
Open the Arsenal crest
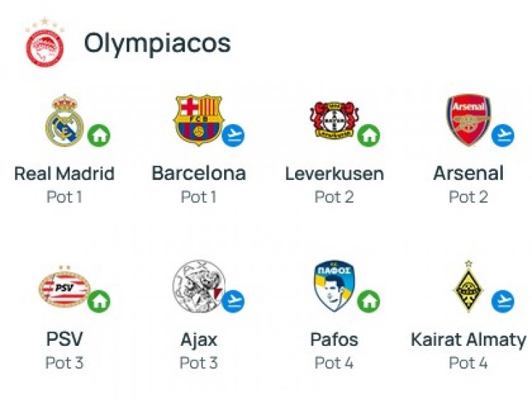point(468,120)
